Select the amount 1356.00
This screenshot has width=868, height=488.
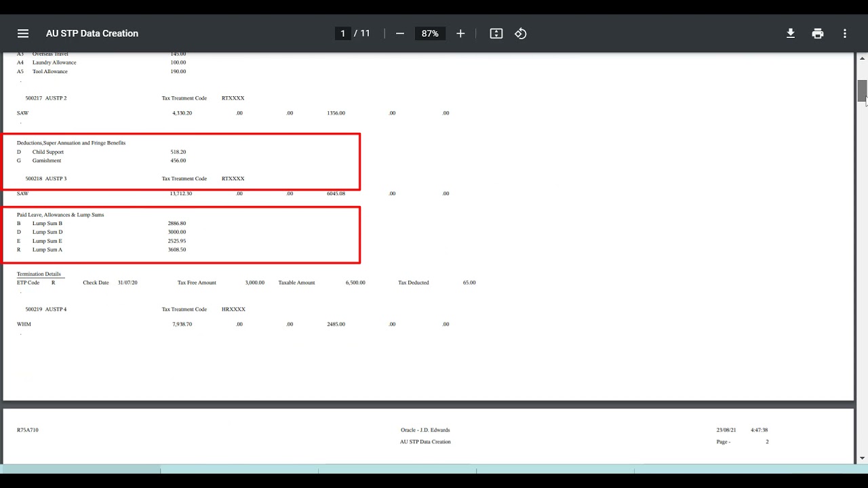point(336,113)
